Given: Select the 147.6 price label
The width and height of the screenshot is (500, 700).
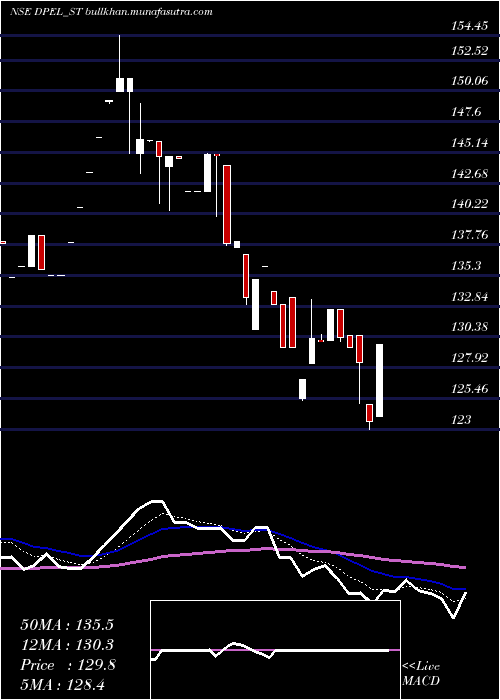Looking at the screenshot, I should (467, 112).
